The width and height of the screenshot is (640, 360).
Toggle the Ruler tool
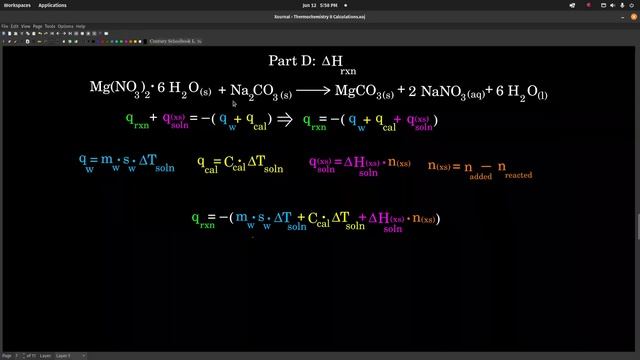point(40,41)
